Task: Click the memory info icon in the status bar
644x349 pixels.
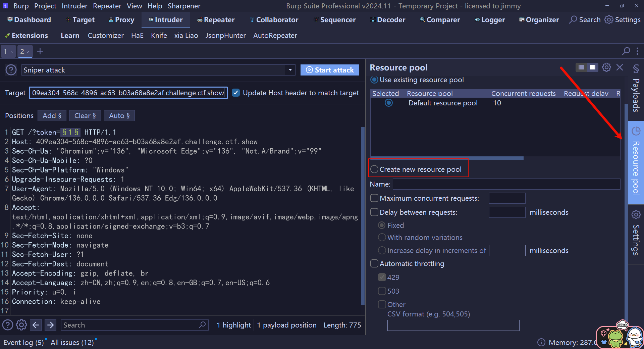Action: click(541, 342)
